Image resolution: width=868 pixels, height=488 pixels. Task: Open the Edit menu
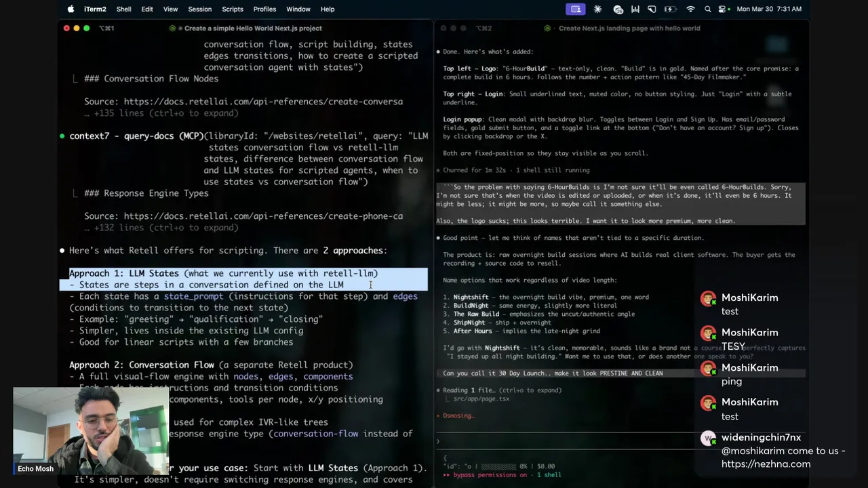pyautogui.click(x=147, y=9)
